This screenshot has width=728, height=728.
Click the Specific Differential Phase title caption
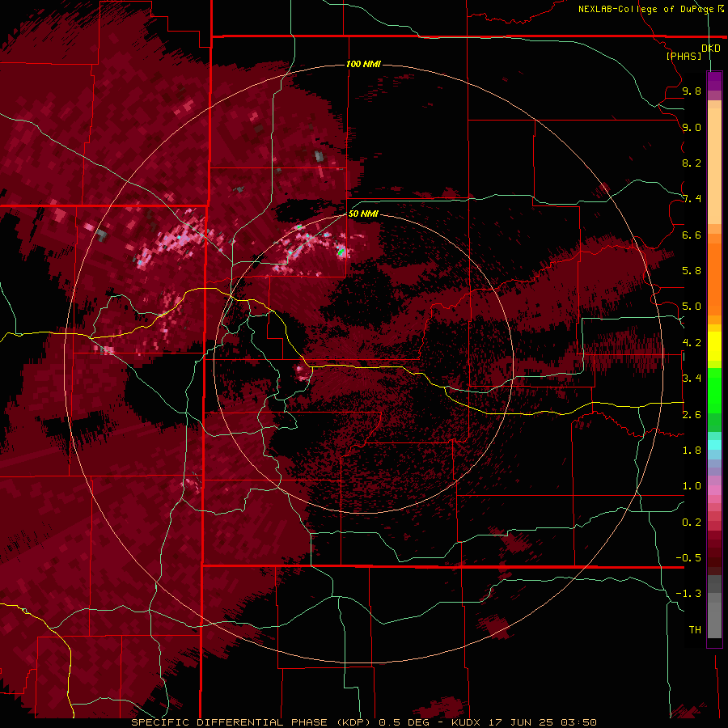[x=252, y=722]
